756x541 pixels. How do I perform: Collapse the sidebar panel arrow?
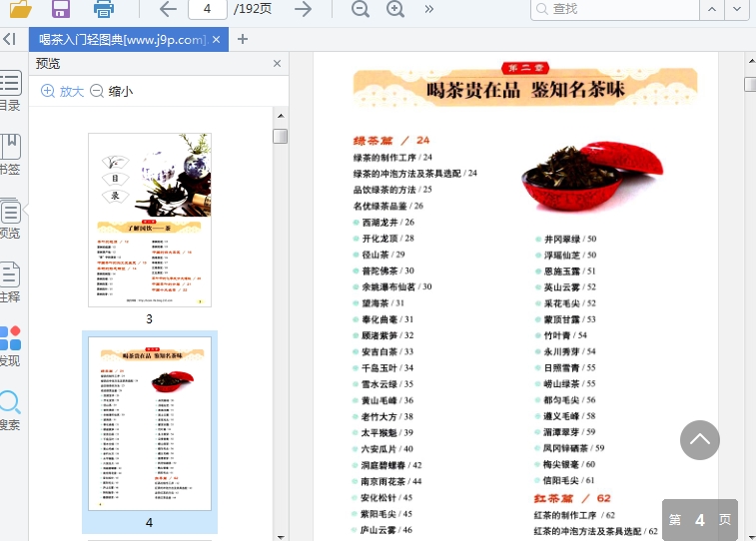(x=10, y=39)
